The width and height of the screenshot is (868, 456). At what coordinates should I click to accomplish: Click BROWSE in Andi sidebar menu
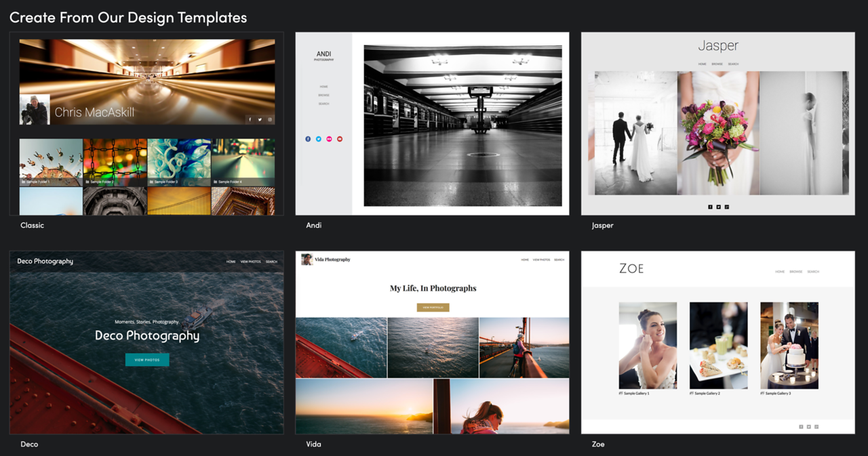(323, 96)
